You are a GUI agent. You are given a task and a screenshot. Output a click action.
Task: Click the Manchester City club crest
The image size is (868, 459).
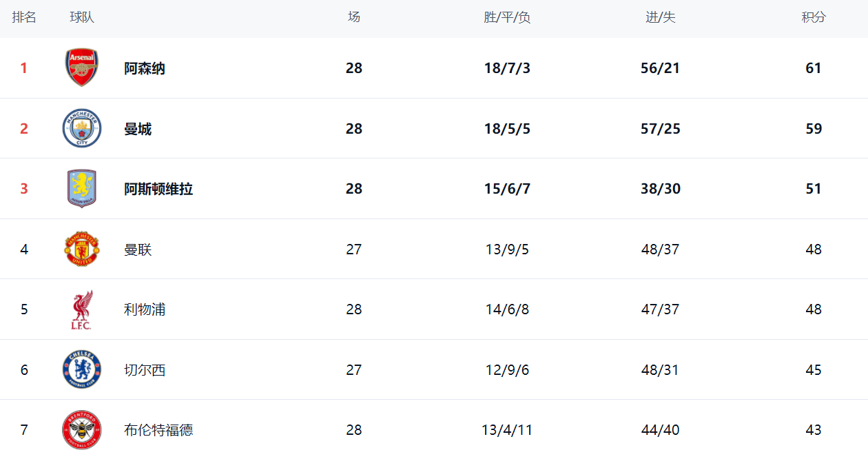tap(82, 128)
